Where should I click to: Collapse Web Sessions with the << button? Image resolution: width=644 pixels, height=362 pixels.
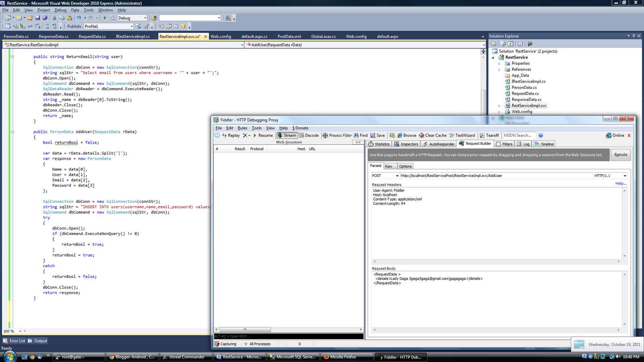pyautogui.click(x=358, y=142)
